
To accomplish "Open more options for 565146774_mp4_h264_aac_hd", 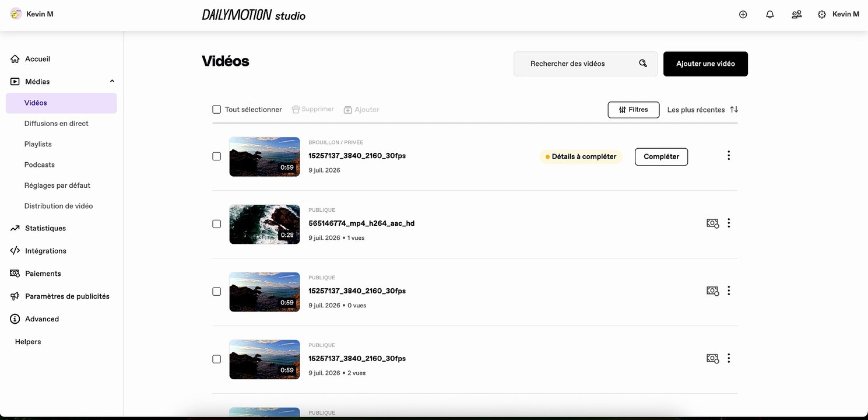I will [x=729, y=223].
